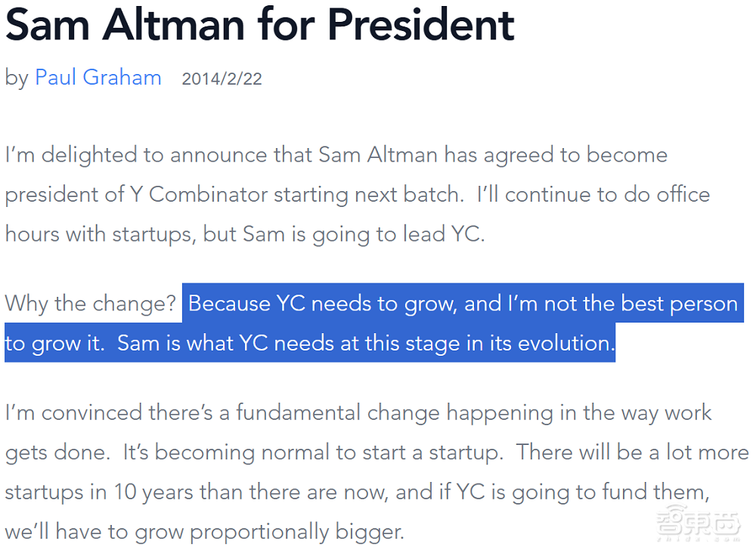Click the closing words 'proportionally bigger.'
The height and width of the screenshot is (556, 756).
296,531
